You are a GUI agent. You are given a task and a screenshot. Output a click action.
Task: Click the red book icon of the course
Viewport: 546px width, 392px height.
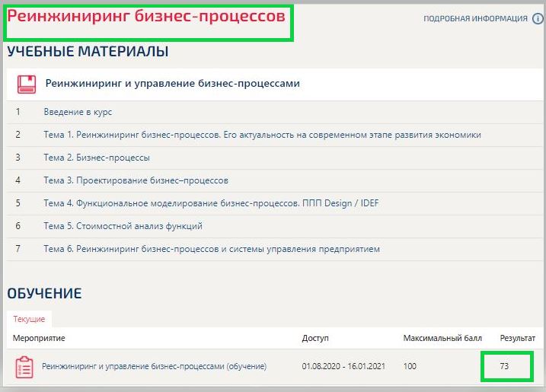(27, 84)
